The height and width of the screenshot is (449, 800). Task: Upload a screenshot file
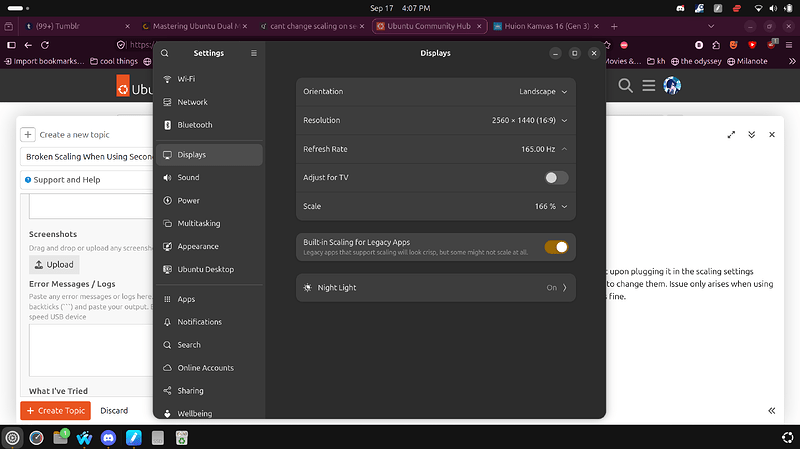pos(54,265)
